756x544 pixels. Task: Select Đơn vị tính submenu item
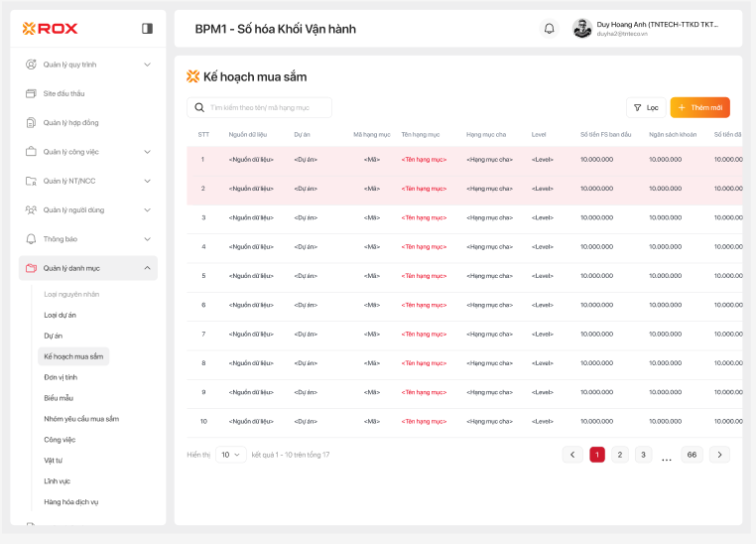click(x=61, y=377)
